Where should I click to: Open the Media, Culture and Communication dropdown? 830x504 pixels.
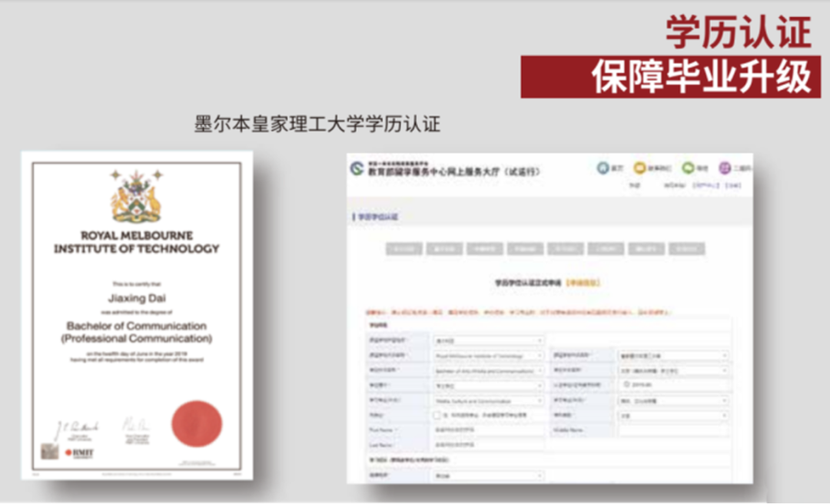(x=489, y=401)
